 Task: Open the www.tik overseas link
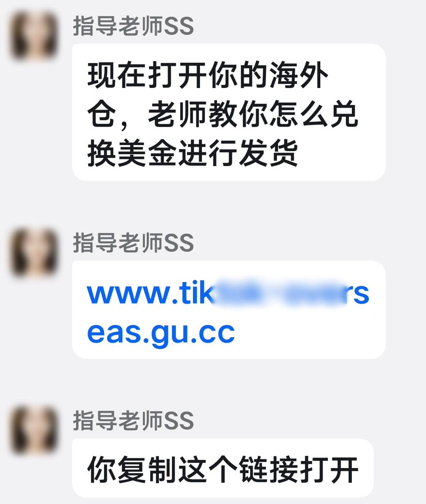pos(228,312)
